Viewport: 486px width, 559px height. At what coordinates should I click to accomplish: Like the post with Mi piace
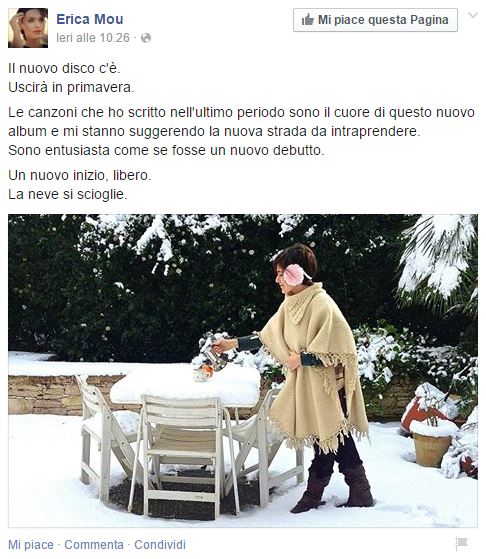pyautogui.click(x=31, y=544)
